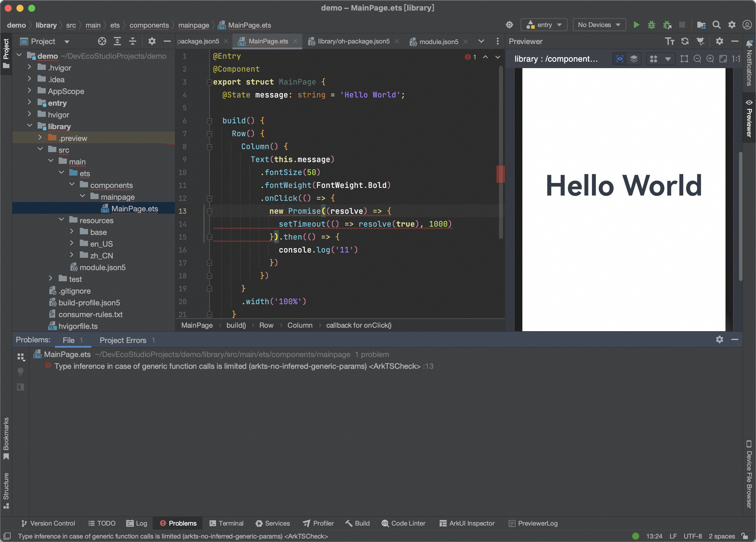Hide the Project panel with minus icon

pyautogui.click(x=167, y=41)
